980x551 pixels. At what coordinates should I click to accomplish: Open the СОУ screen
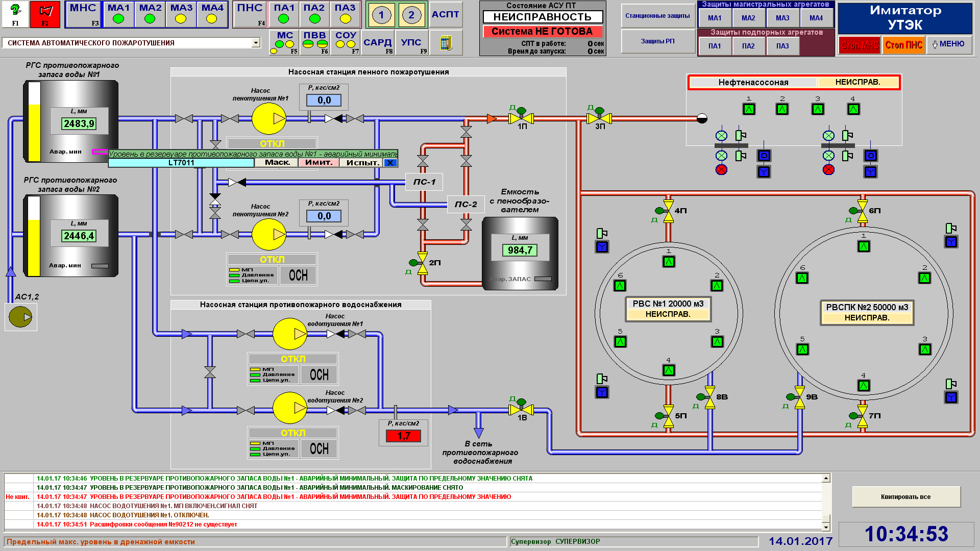pos(346,43)
